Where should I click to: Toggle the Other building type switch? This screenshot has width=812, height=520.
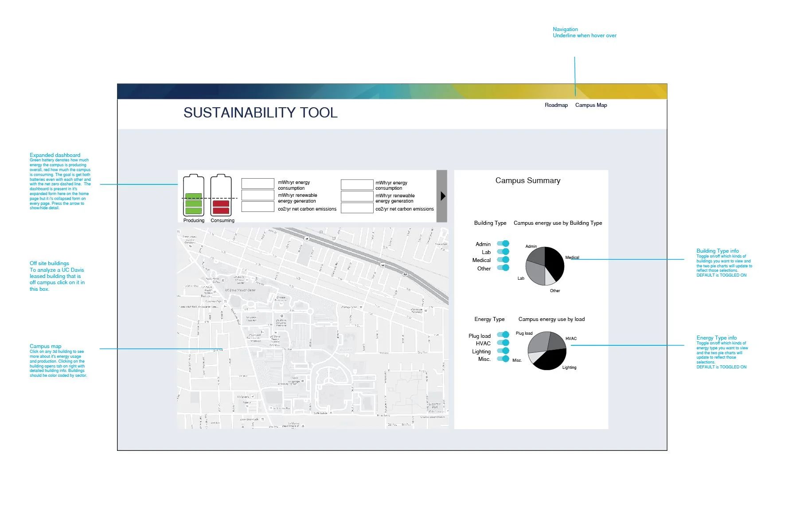(x=503, y=268)
